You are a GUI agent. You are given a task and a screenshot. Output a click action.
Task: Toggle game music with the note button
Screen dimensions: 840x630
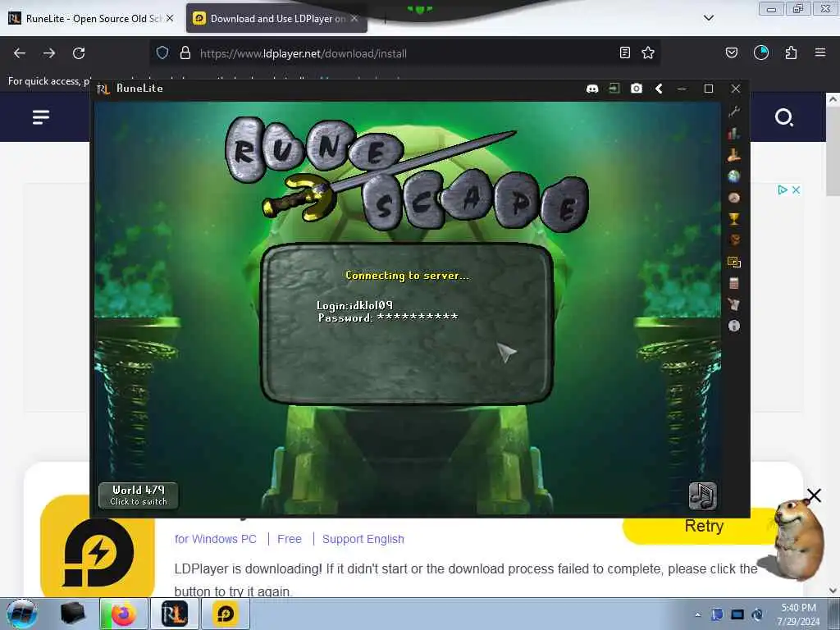[702, 495]
